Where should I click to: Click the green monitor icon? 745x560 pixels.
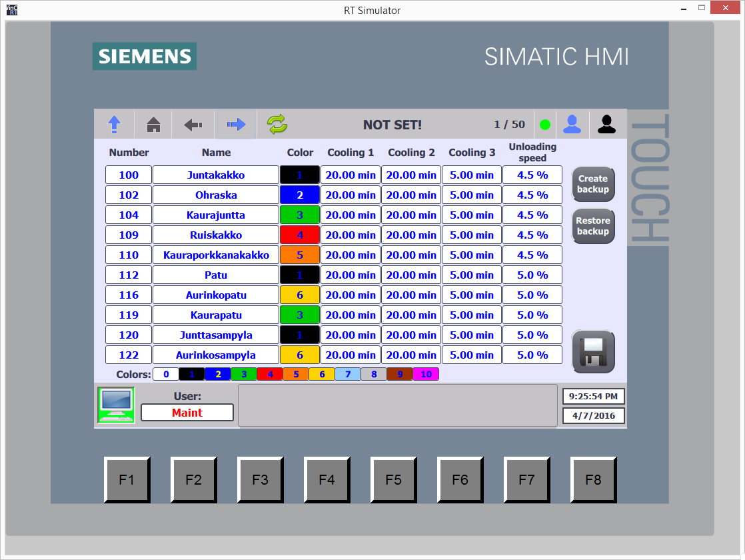pos(116,405)
